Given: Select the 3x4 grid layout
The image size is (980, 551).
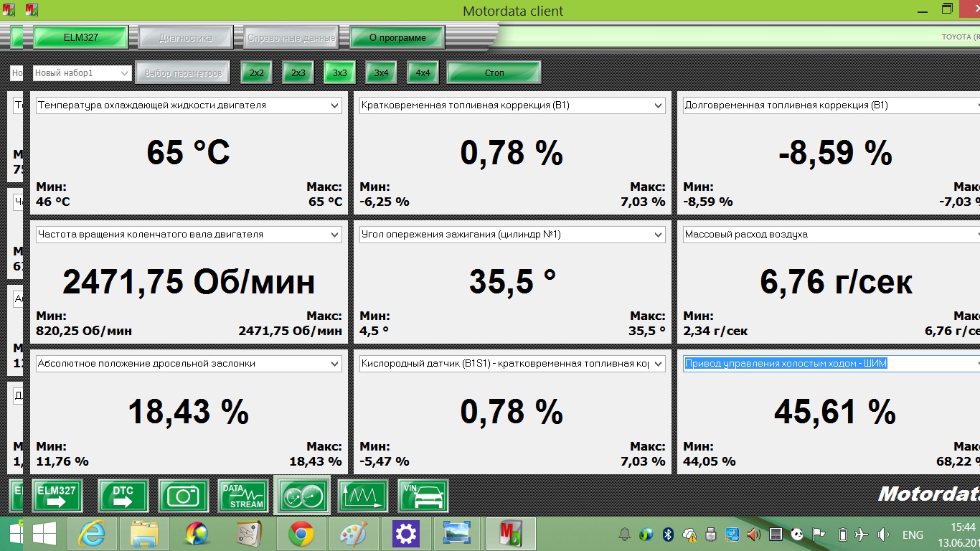Looking at the screenshot, I should pyautogui.click(x=382, y=72).
